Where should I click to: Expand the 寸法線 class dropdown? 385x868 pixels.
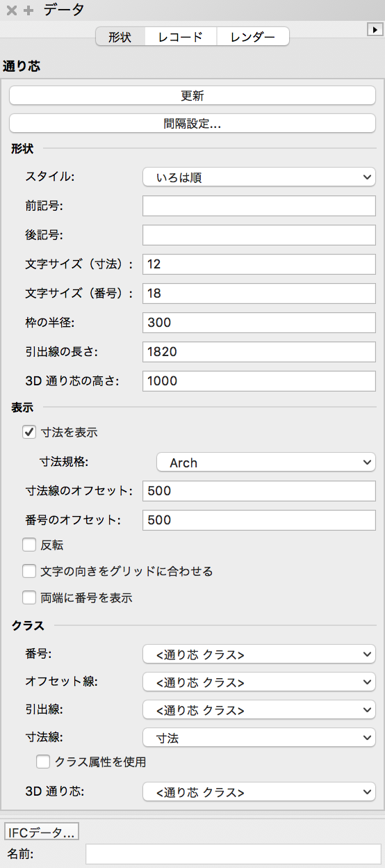(259, 737)
